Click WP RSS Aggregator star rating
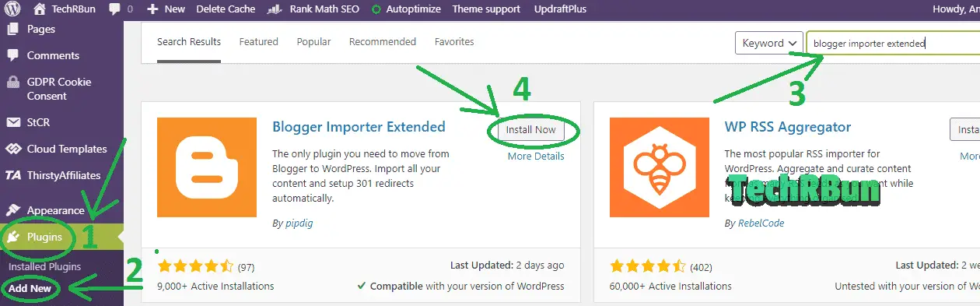This screenshot has height=306, width=980. [x=648, y=266]
